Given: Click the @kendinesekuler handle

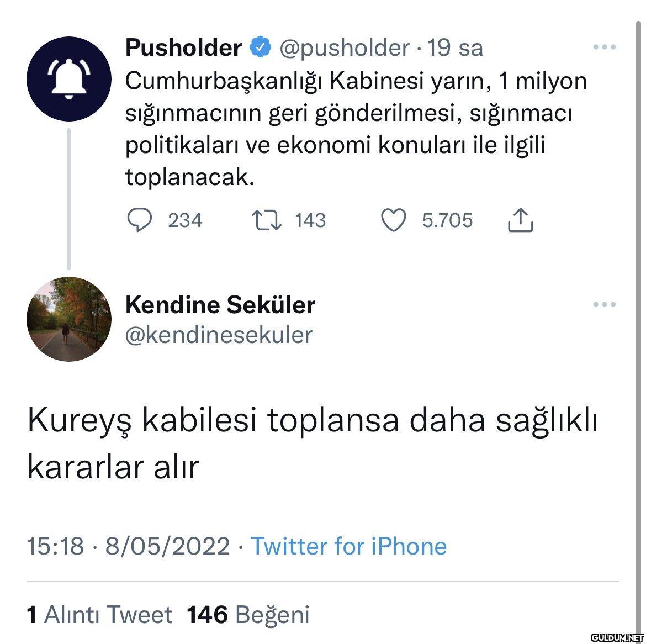Looking at the screenshot, I should coord(219,335).
